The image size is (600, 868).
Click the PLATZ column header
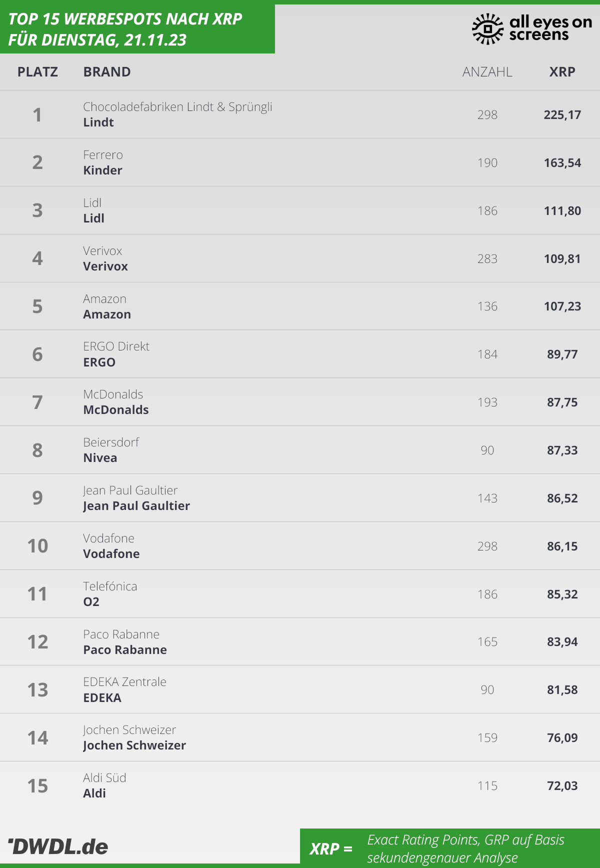[37, 72]
